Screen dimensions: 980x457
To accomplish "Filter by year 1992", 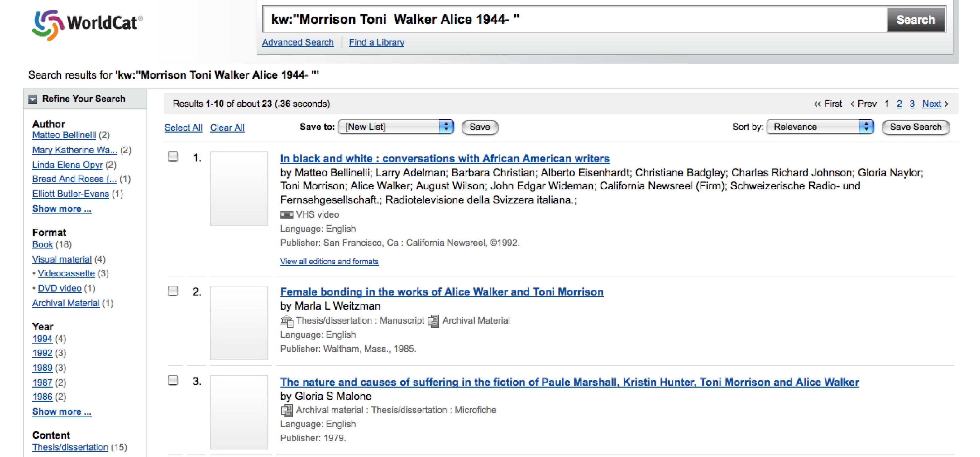I will coord(42,353).
